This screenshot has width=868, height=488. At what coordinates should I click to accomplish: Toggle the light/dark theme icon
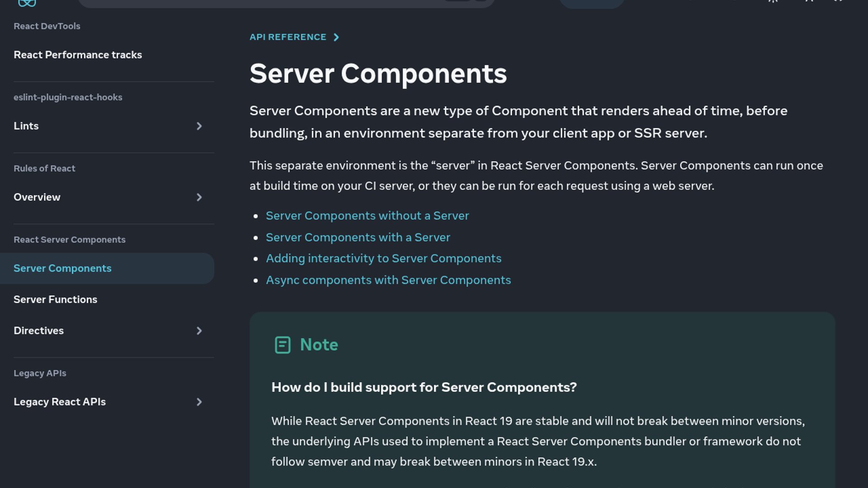773,1
